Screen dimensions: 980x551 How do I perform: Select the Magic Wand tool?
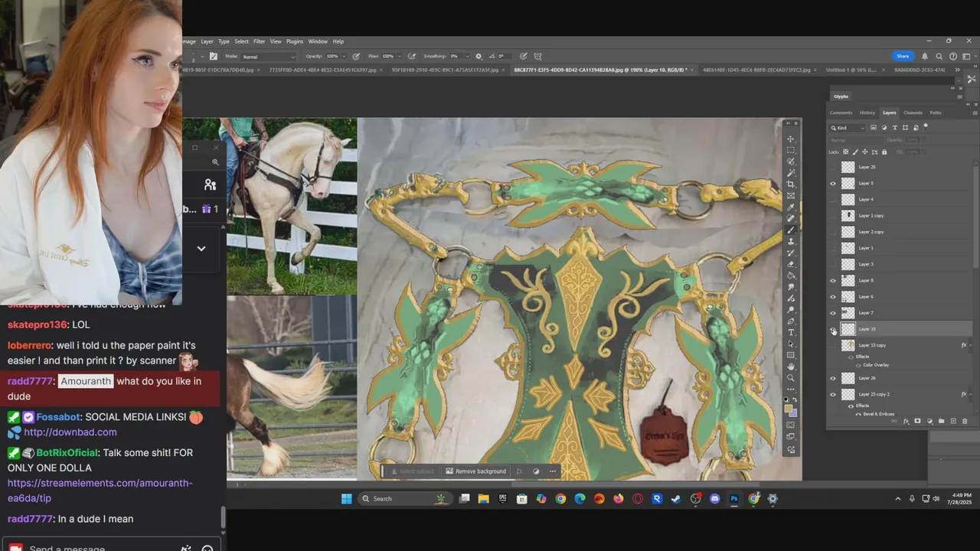[x=791, y=173]
